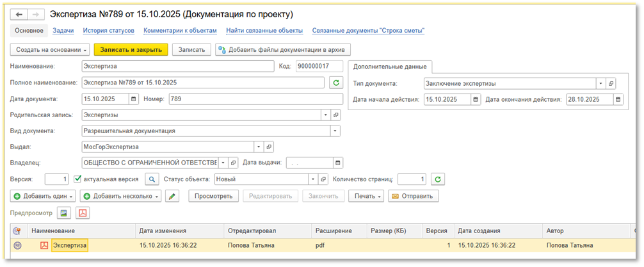Click into the Номер input field
The width and height of the screenshot is (644, 267).
(x=253, y=99)
